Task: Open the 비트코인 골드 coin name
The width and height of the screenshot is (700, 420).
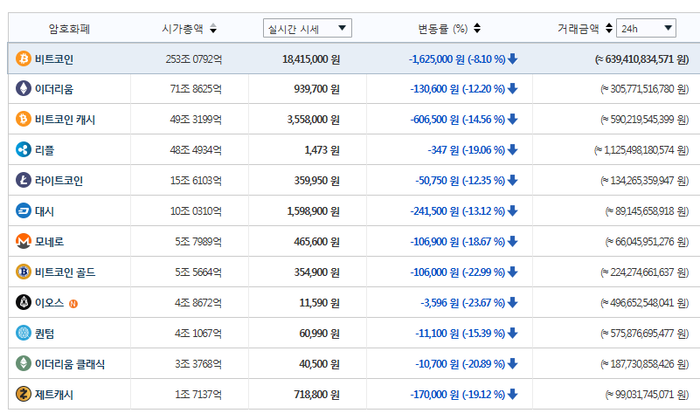Action: pyautogui.click(x=65, y=272)
